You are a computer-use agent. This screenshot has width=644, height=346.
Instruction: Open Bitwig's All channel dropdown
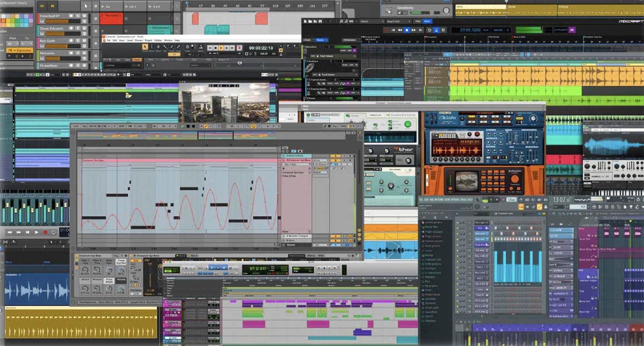tap(13, 43)
